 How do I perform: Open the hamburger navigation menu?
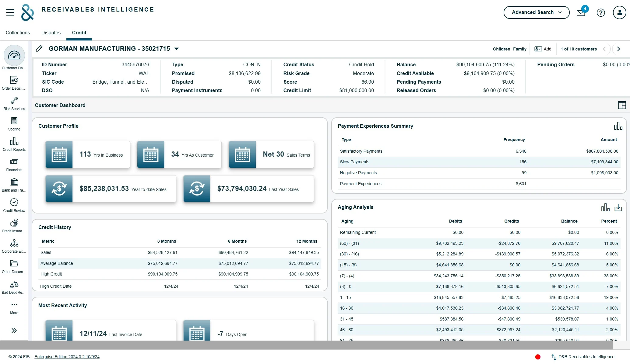(x=10, y=12)
